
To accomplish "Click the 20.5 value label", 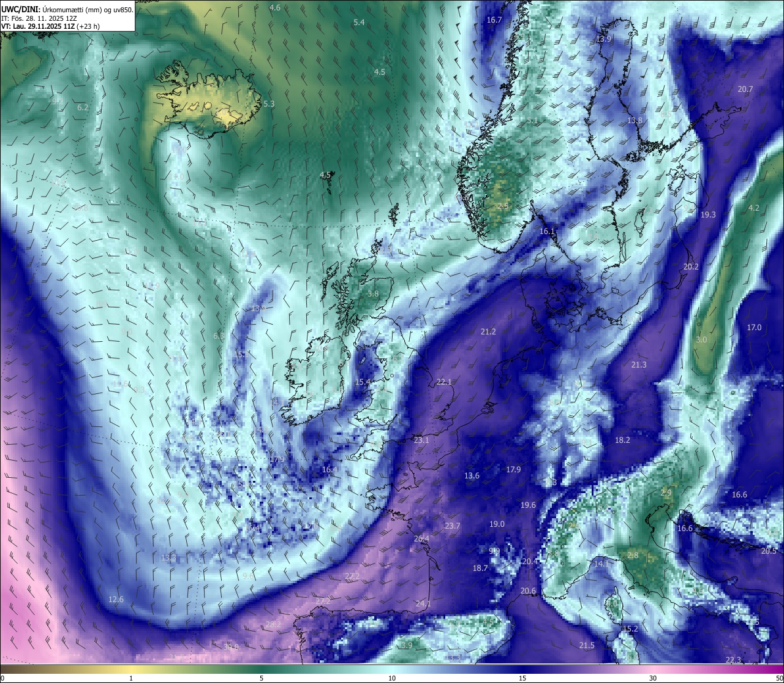I will 769,551.
